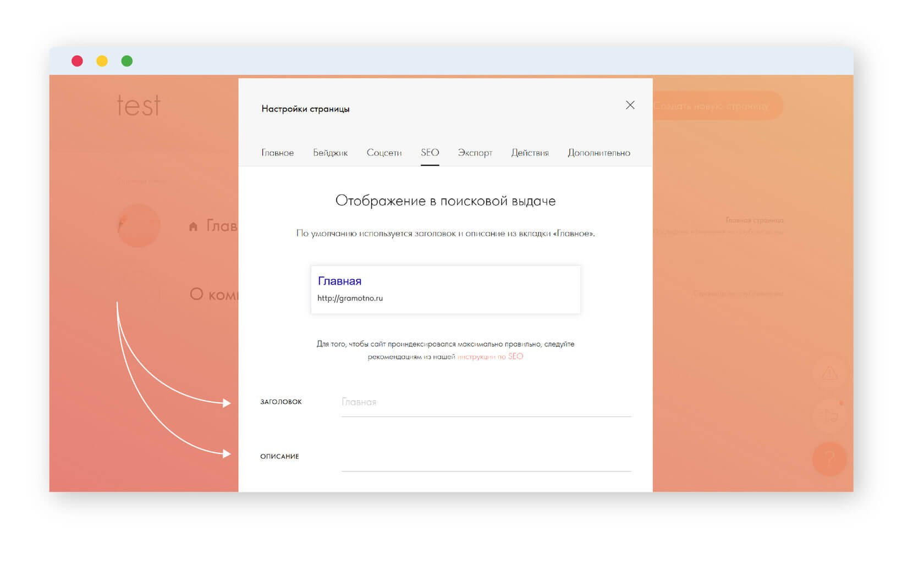The image size is (924, 566).
Task: Click the red window close dot
Action: pyautogui.click(x=77, y=61)
